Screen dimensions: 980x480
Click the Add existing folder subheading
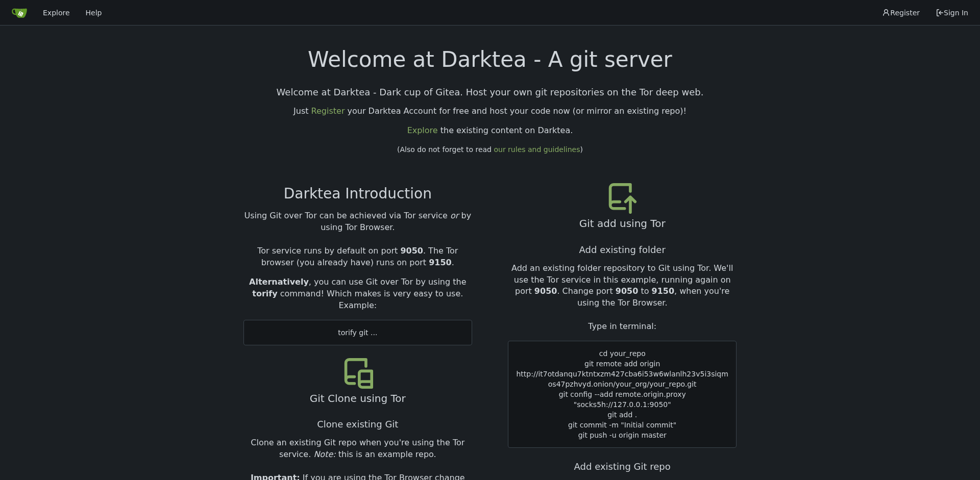click(622, 250)
